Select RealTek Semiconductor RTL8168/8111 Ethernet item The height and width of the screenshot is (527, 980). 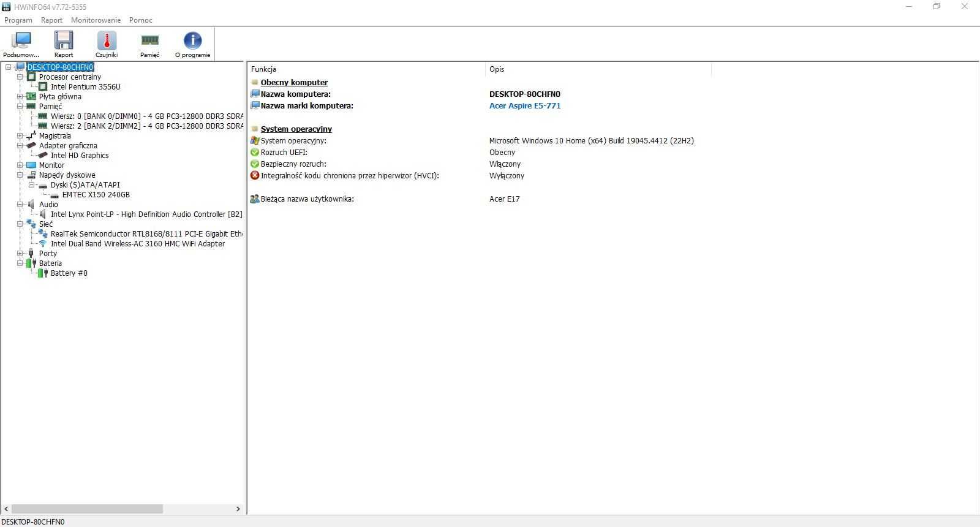tap(146, 234)
